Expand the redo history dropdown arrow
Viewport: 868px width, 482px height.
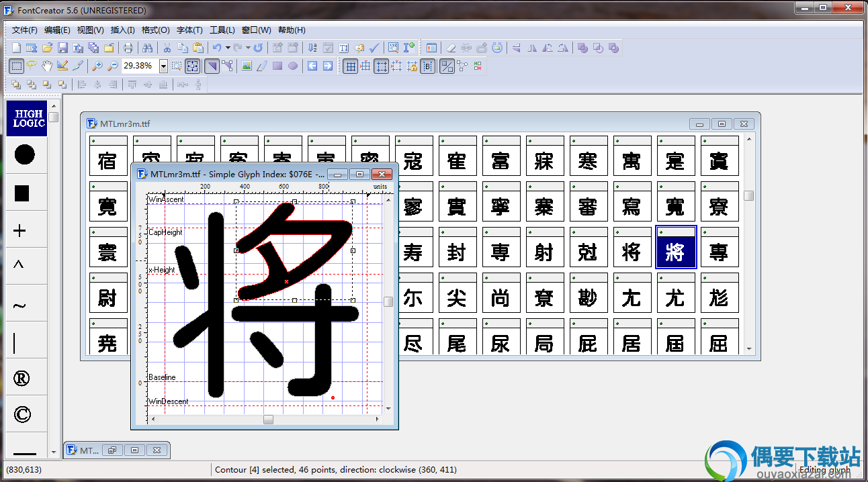click(248, 48)
